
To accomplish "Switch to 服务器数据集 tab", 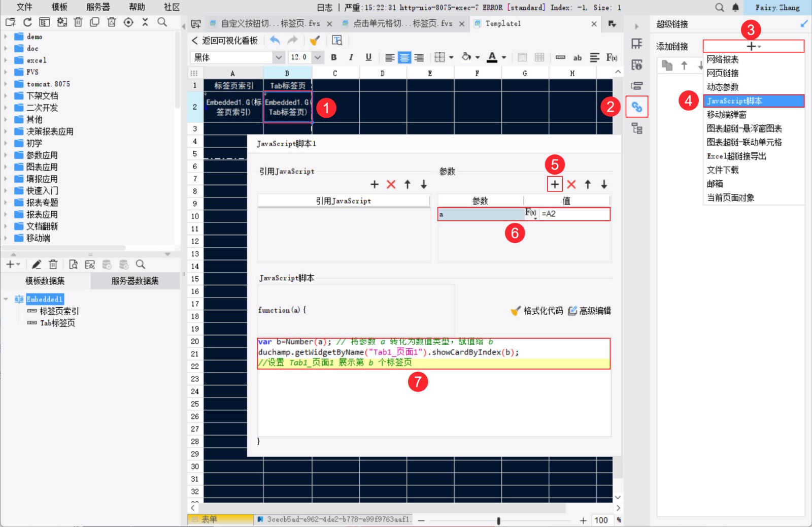I will click(135, 281).
